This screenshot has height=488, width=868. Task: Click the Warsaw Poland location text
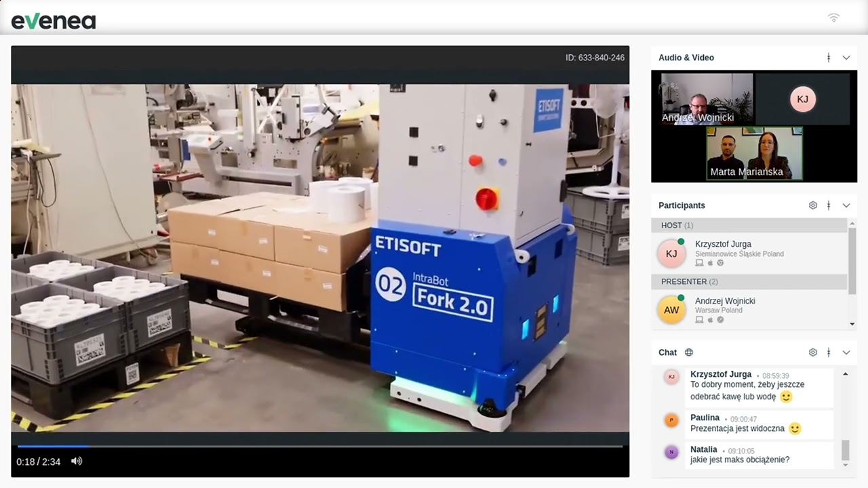[x=719, y=310]
